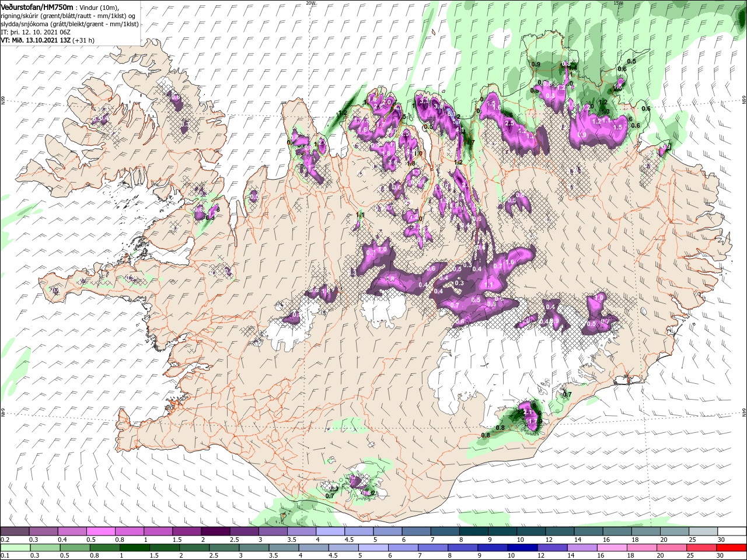Select the snow legend swatch starting at 0.4
Screen dimensions: 747x560
pos(72,531)
